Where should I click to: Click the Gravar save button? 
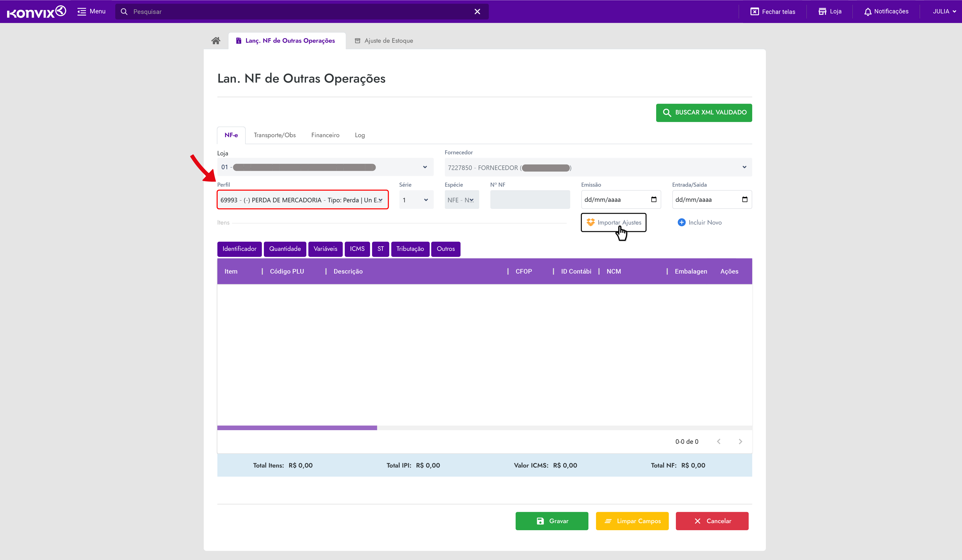[552, 521]
